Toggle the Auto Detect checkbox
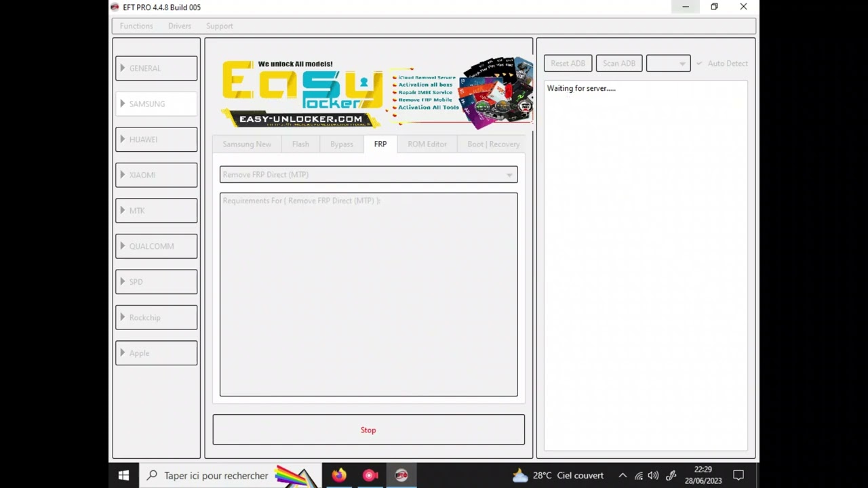868x488 pixels. pos(722,64)
